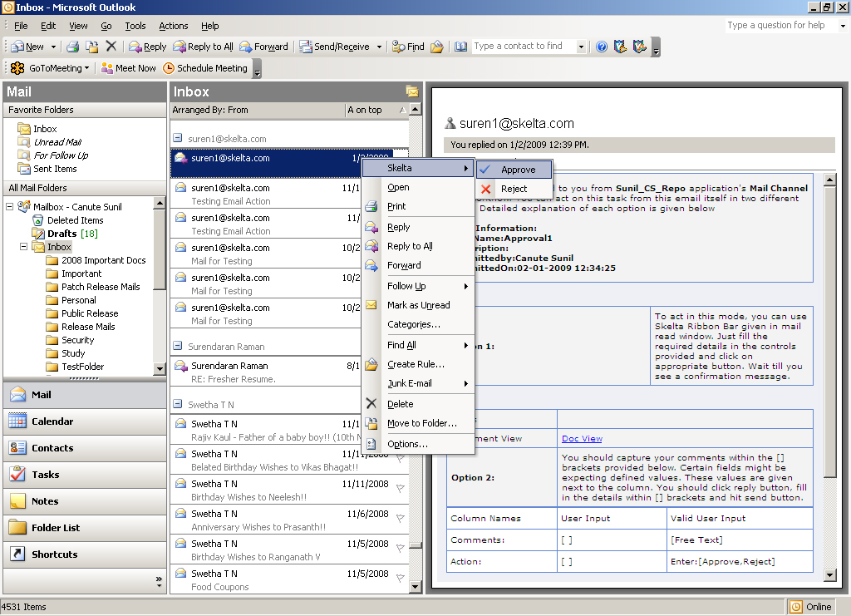Open the New button dropdown arrow
Screen dimensions: 851x616
[53, 47]
